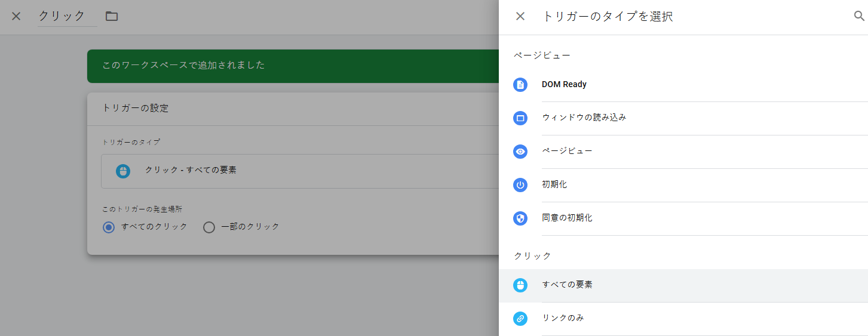Choose the 同意の初期化 trigger type
The width and height of the screenshot is (868, 336).
(567, 218)
